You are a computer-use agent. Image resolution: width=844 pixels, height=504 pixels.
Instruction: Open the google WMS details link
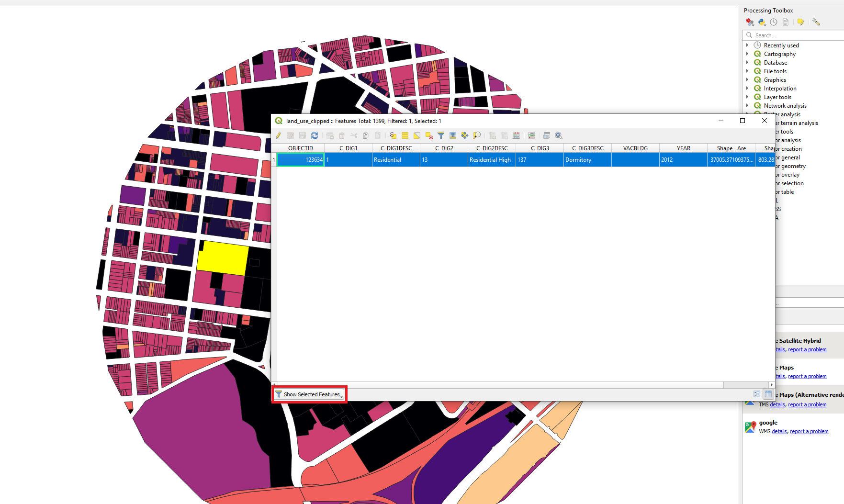(779, 431)
